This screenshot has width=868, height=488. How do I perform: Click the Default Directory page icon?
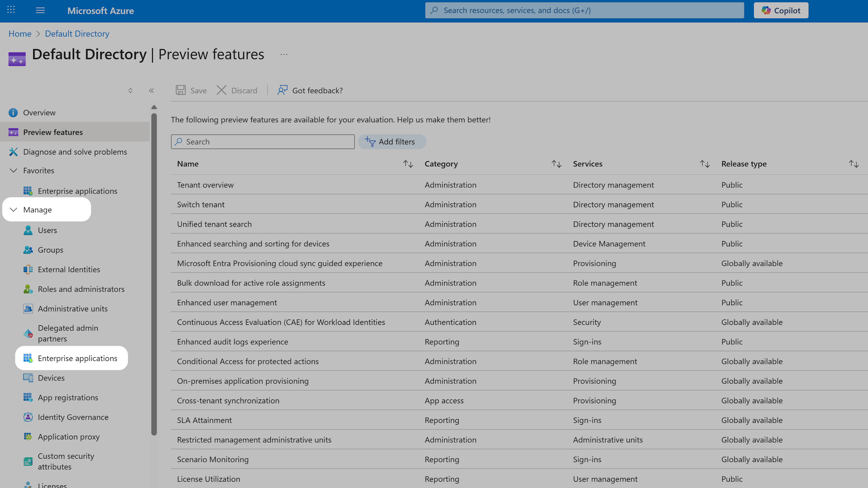[17, 59]
